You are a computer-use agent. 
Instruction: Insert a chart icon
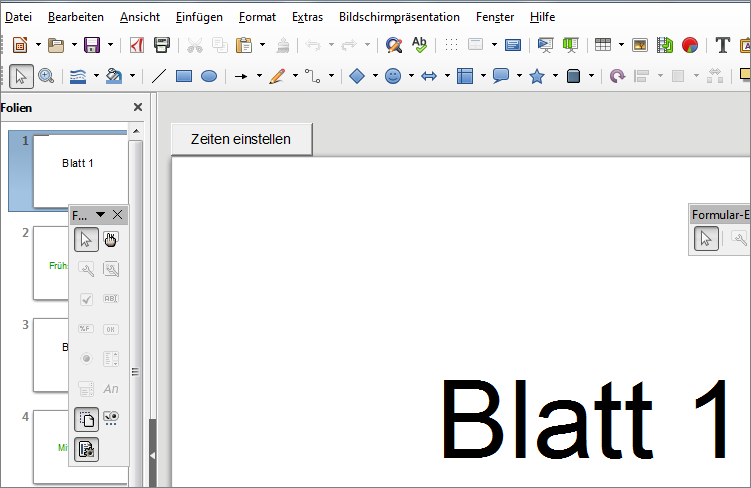(x=690, y=45)
